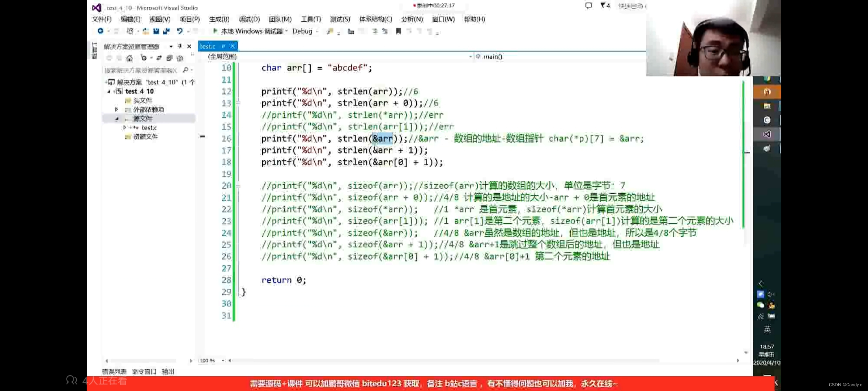Image resolution: width=868 pixels, height=391 pixels.
Task: Open the Visual Studio taskbar icon
Action: [x=766, y=134]
